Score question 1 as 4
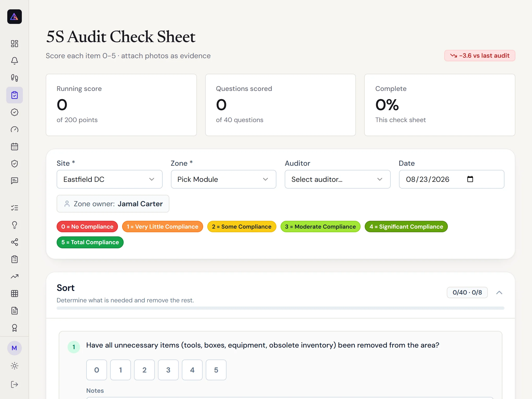 point(192,370)
